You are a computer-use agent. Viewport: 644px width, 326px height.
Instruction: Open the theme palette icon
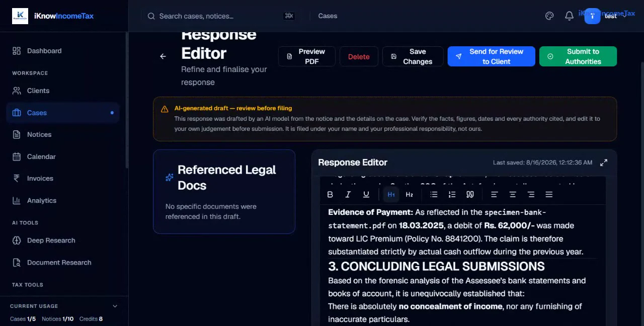coord(549,16)
